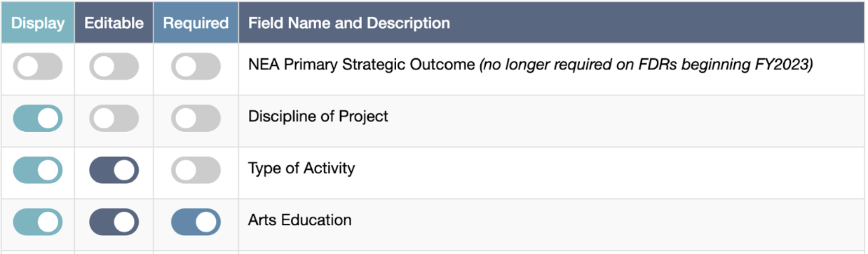Enable Required toggle for Type of Activity

[196, 171]
